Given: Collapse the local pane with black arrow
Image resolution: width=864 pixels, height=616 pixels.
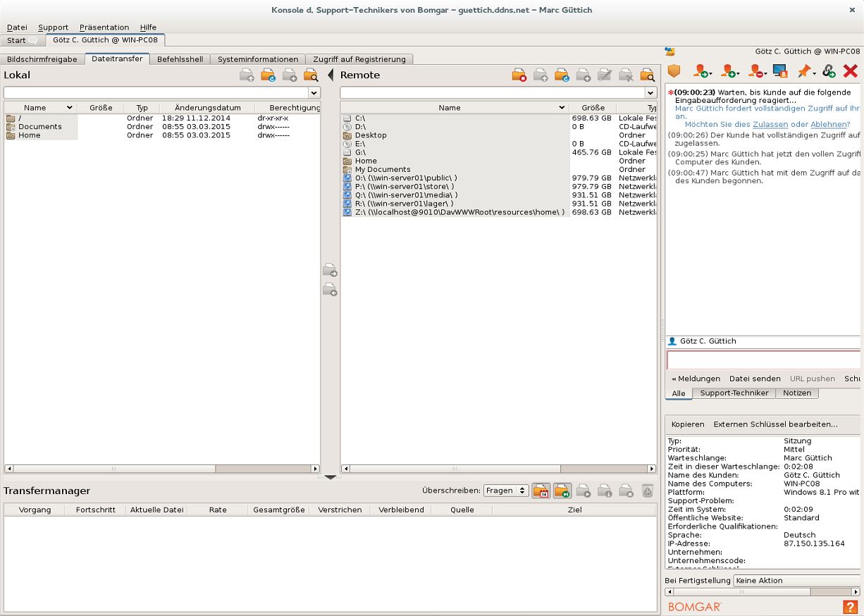Looking at the screenshot, I should pos(330,75).
